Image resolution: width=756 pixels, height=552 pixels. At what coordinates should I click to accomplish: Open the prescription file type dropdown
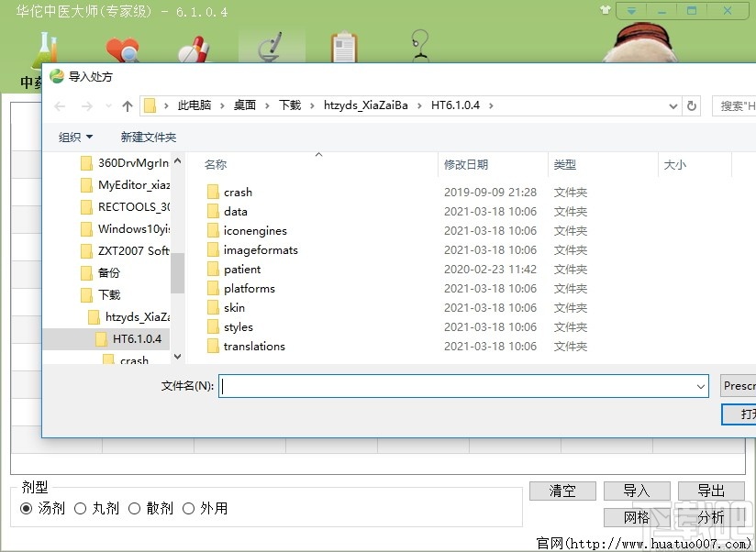(x=739, y=385)
